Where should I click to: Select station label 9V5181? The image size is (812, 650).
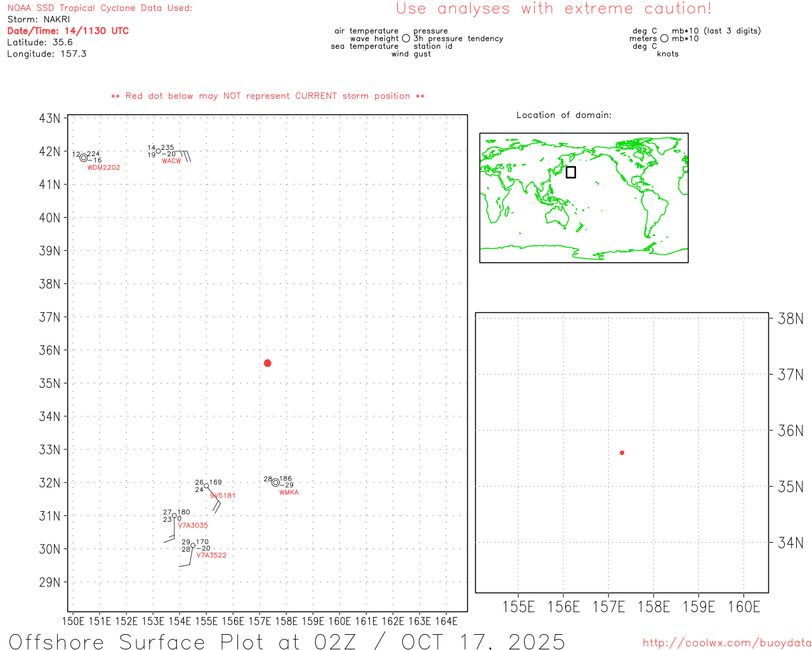pyautogui.click(x=223, y=496)
